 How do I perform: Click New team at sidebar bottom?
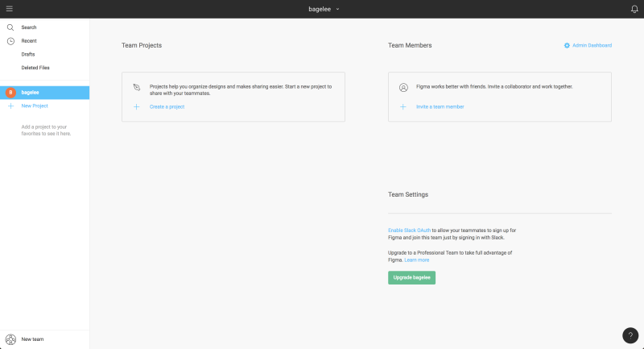[32, 339]
